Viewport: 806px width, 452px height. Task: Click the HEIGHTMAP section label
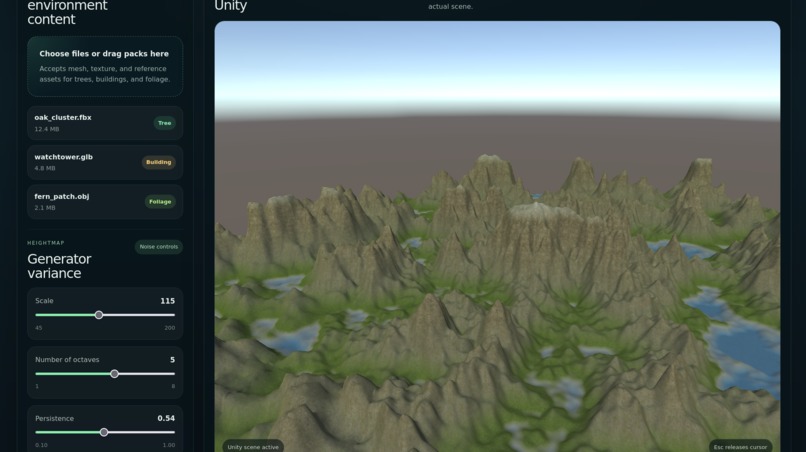(46, 243)
